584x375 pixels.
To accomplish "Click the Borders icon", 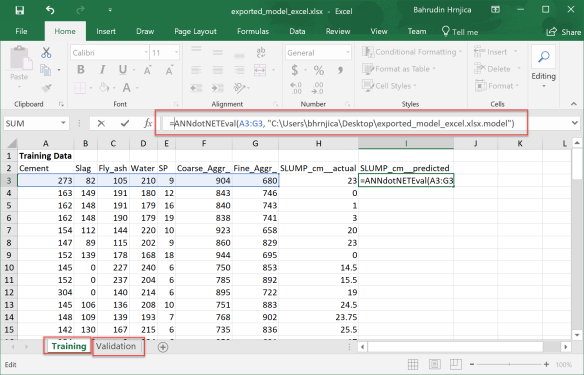I will click(80, 88).
